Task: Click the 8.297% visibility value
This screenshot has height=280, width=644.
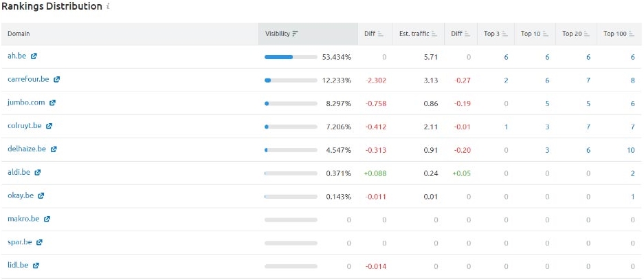Action: pyautogui.click(x=338, y=104)
